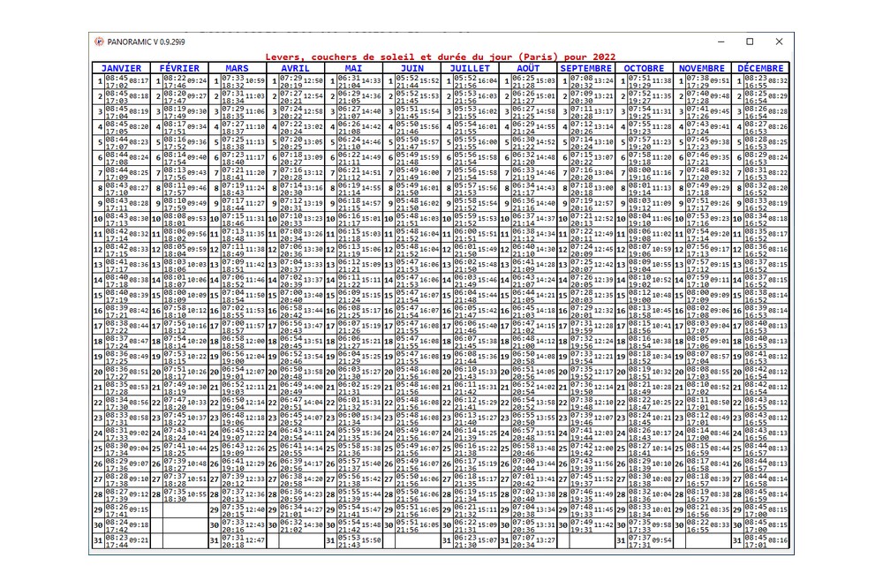Click February 8 sunrise time '08:11'
The width and height of the screenshot is (883, 588).
[175, 185]
